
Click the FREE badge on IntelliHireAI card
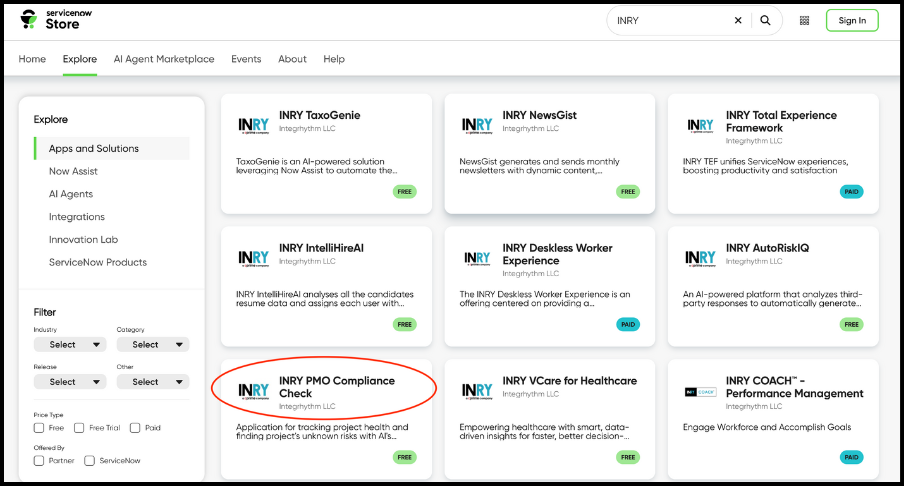[405, 325]
